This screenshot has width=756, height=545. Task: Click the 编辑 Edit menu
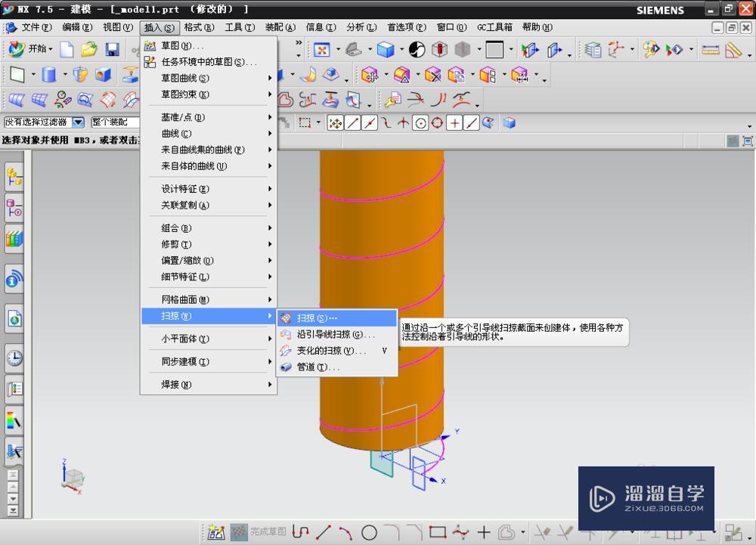(77, 27)
